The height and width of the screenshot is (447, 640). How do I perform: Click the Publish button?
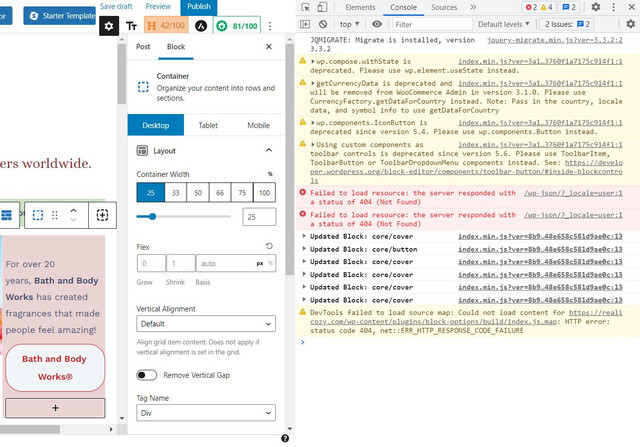tap(199, 7)
